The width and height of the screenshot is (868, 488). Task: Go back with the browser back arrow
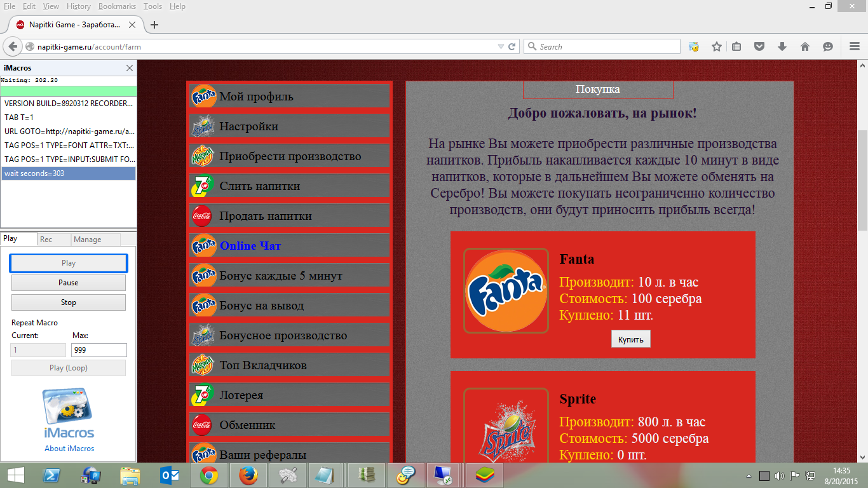coord(13,46)
